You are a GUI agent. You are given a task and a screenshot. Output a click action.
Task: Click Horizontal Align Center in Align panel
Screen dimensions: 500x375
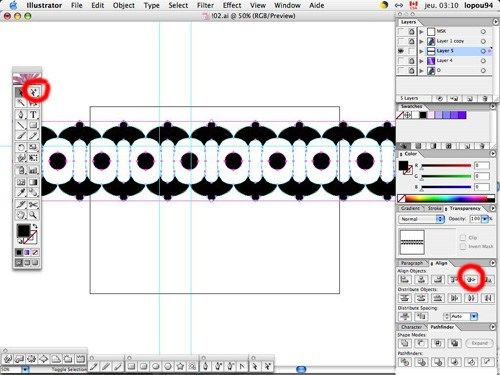pyautogui.click(x=421, y=280)
